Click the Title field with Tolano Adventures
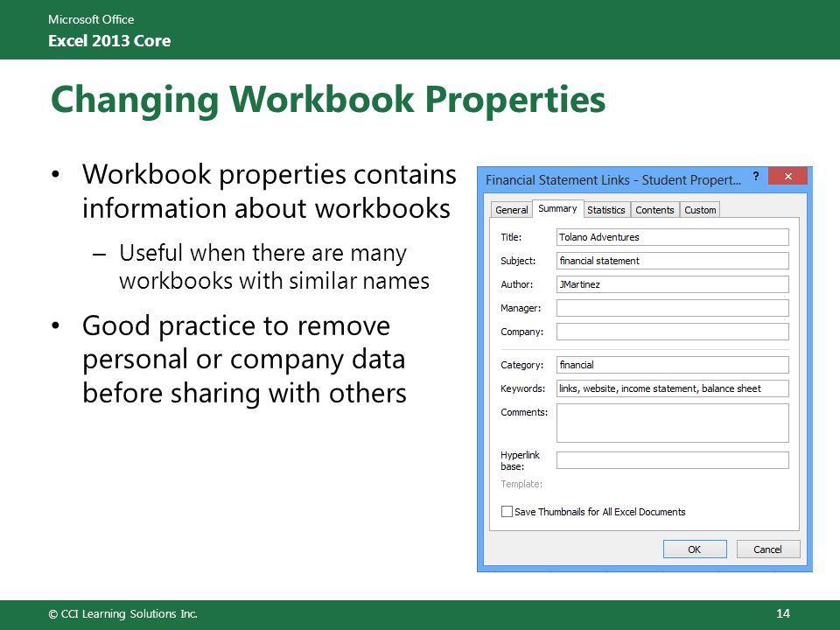Viewport: 840px width, 630px height. [672, 237]
